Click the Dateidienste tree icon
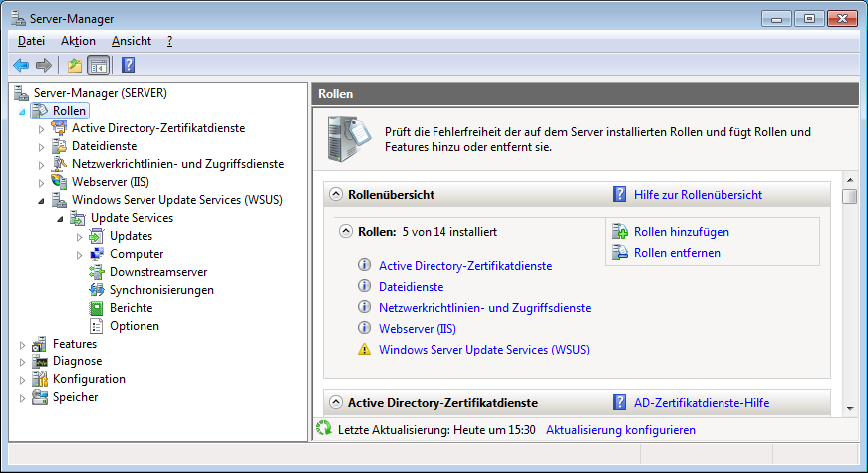This screenshot has height=473, width=868. point(59,146)
